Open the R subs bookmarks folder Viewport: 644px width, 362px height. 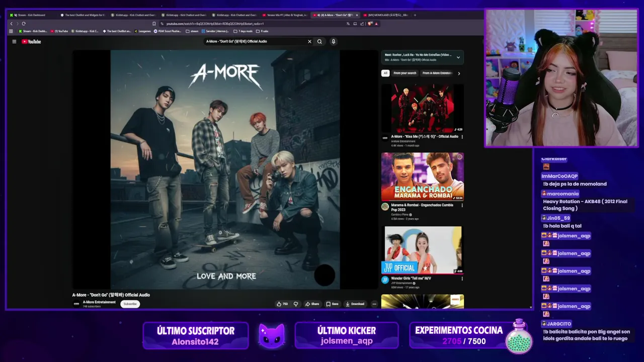click(x=262, y=31)
